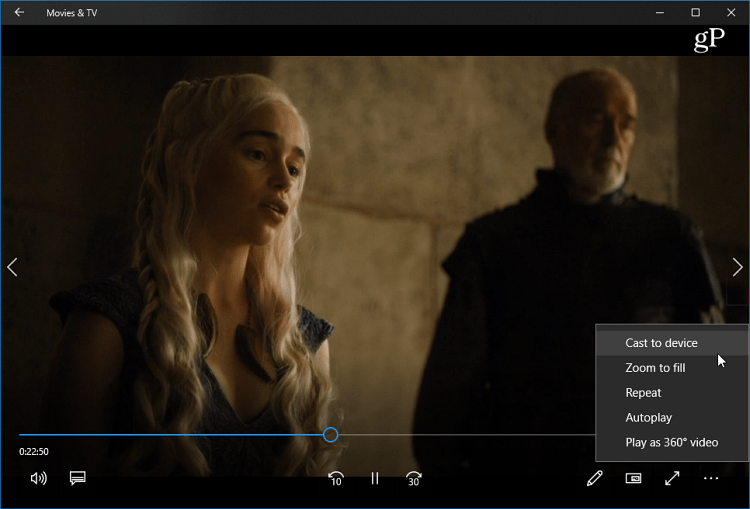
Task: Maximize the Movies & TV window
Action: (695, 12)
